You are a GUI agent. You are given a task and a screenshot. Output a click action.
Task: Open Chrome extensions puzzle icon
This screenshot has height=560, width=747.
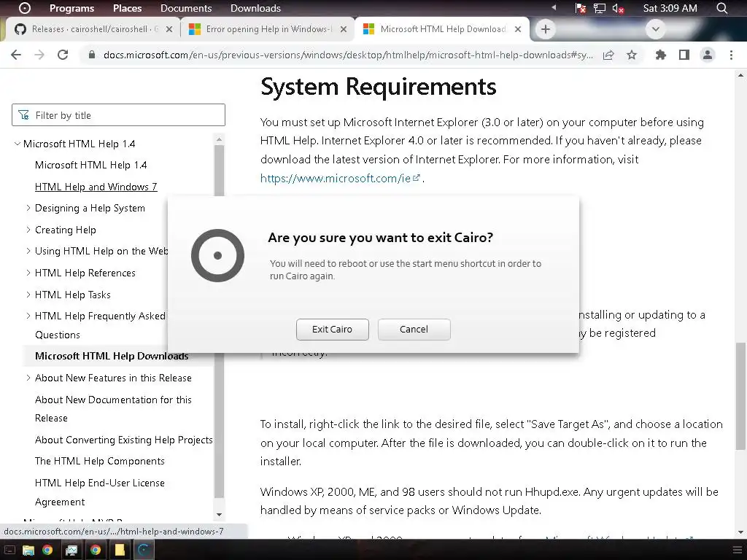[660, 55]
